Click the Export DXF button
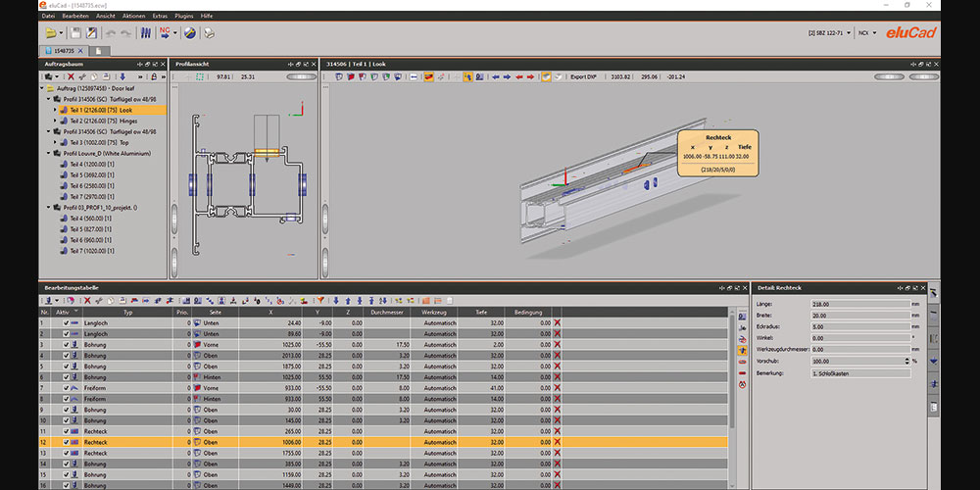Viewport: 980px width, 490px height. 585,76
